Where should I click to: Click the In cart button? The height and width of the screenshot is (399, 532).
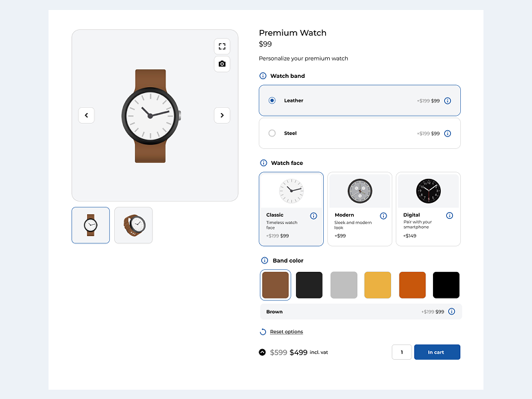click(x=437, y=352)
